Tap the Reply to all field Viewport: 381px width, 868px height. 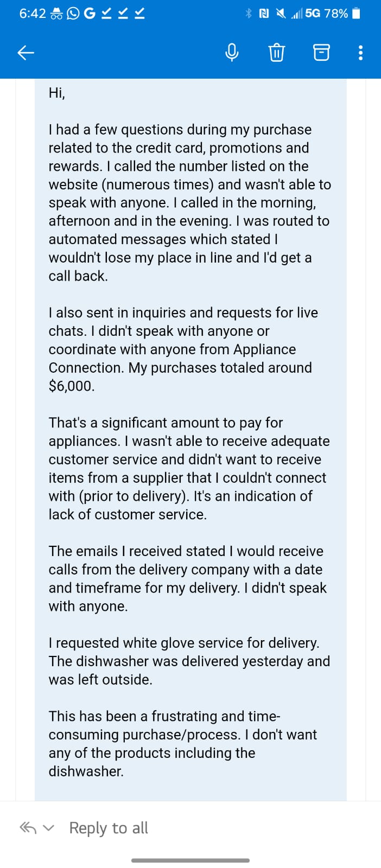(109, 828)
